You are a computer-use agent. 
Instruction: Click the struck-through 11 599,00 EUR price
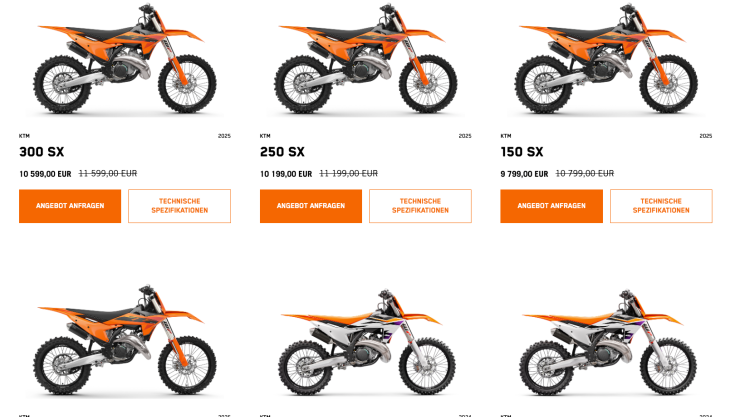pos(108,174)
